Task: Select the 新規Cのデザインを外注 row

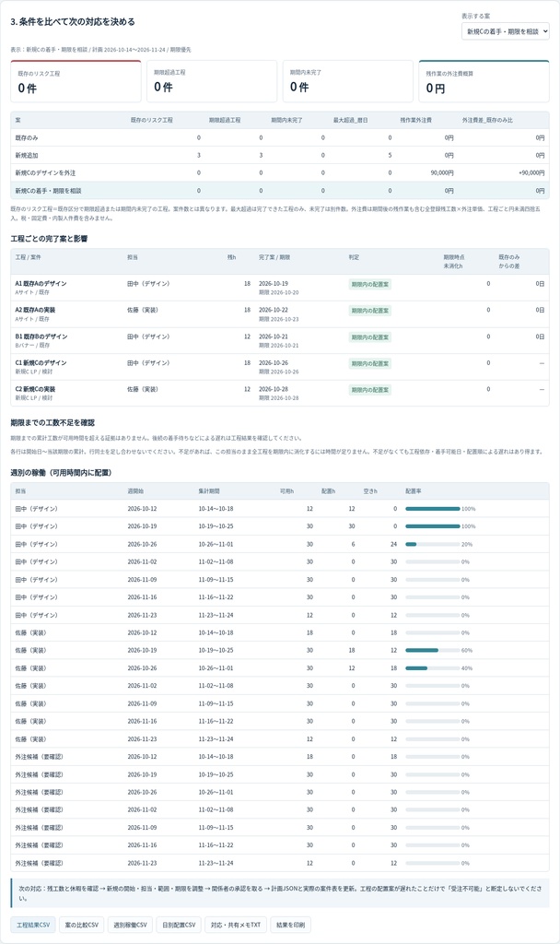Action: tap(280, 172)
